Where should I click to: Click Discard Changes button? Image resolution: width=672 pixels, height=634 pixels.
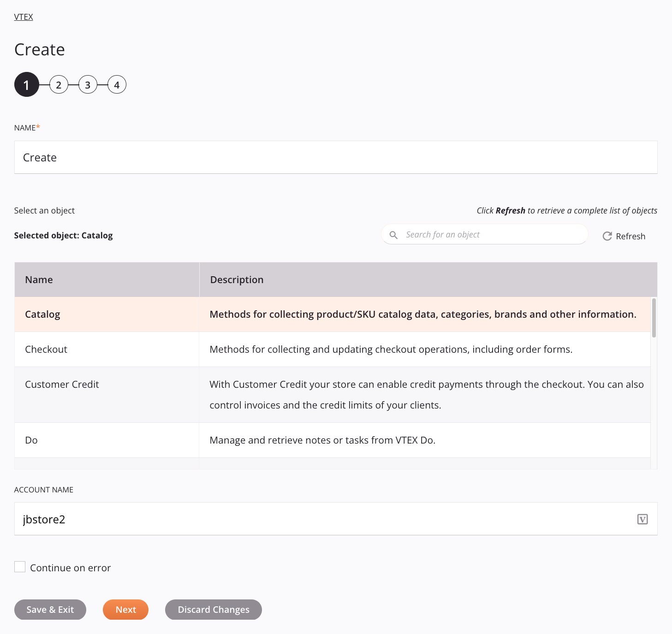[214, 610]
